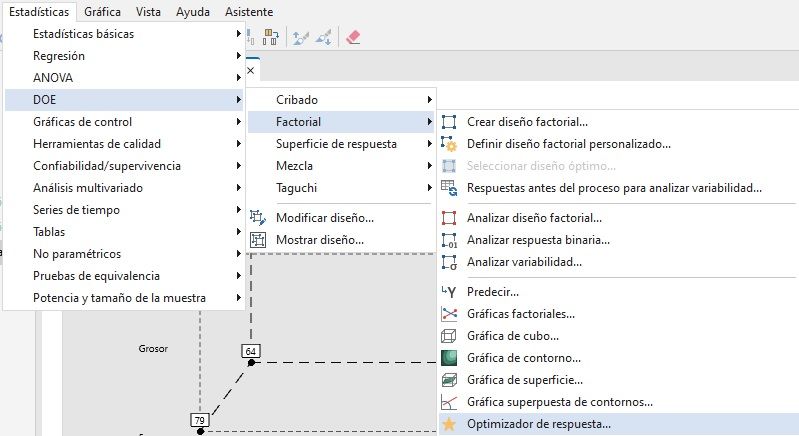Click the pink eraser toolbar icon

point(353,37)
